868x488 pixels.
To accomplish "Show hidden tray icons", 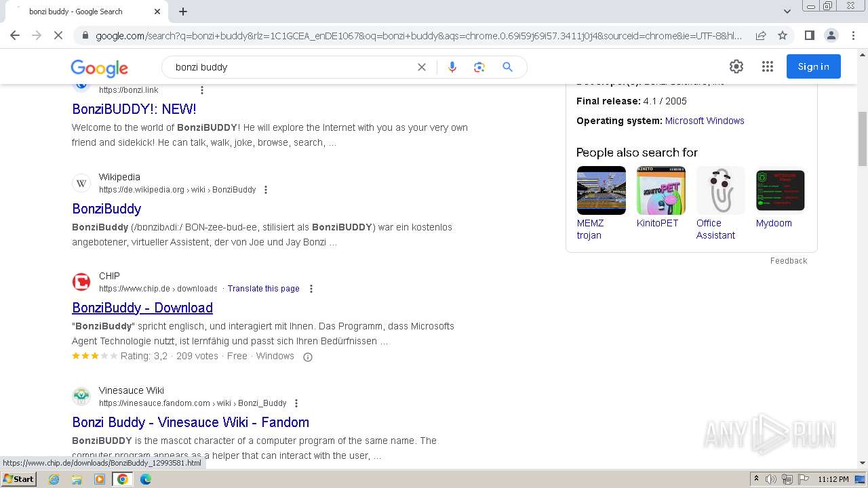I will [x=756, y=479].
